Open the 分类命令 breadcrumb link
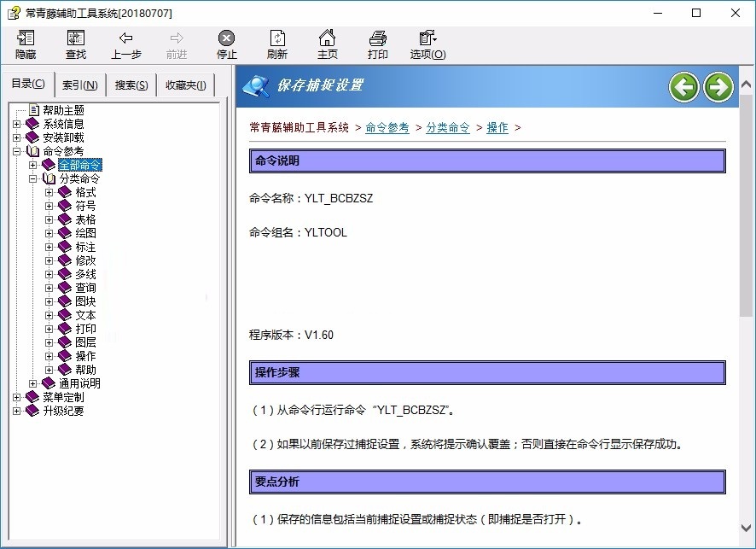Image resolution: width=756 pixels, height=549 pixels. coord(448,127)
